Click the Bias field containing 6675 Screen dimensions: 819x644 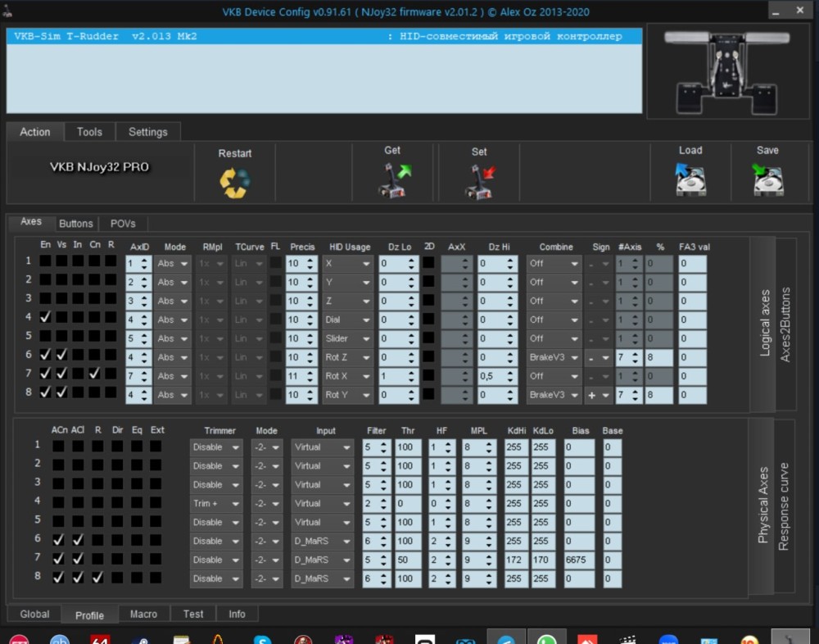(x=578, y=560)
